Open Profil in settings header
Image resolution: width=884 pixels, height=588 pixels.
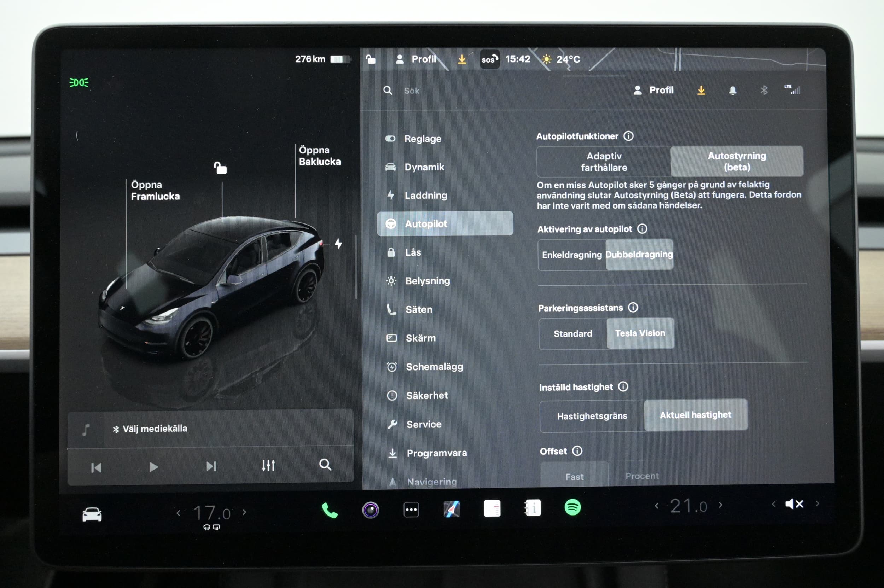pos(653,90)
